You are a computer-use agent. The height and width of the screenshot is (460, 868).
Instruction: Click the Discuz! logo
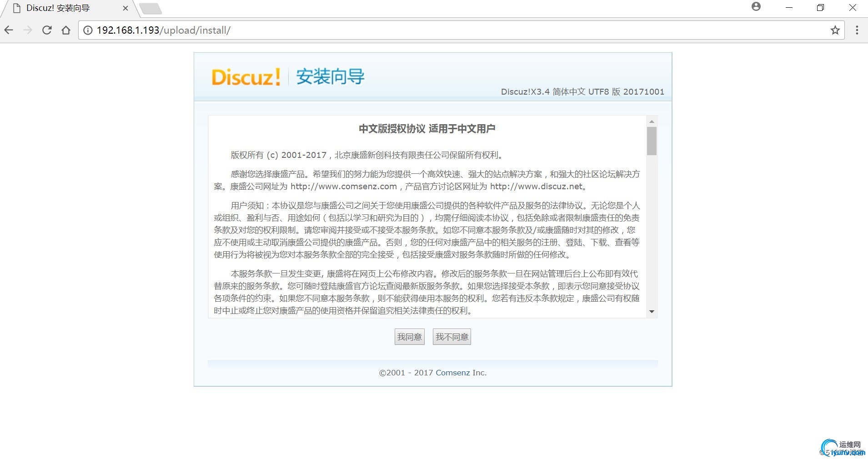[246, 77]
